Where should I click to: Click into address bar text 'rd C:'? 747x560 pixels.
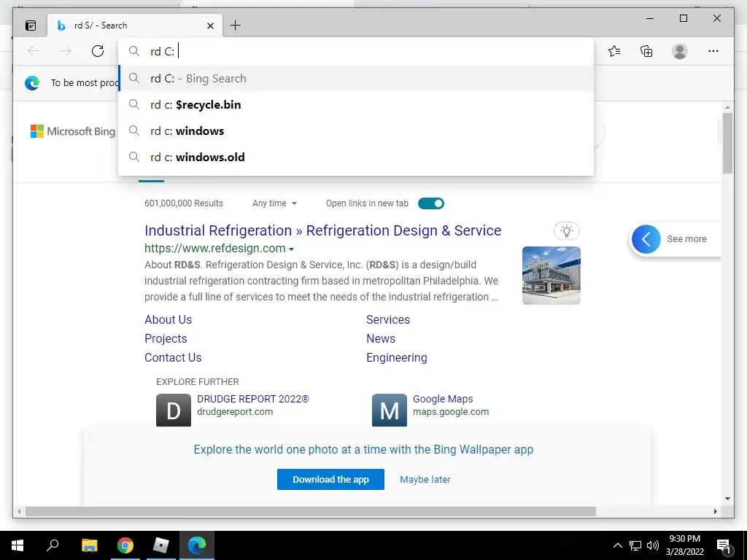(163, 52)
